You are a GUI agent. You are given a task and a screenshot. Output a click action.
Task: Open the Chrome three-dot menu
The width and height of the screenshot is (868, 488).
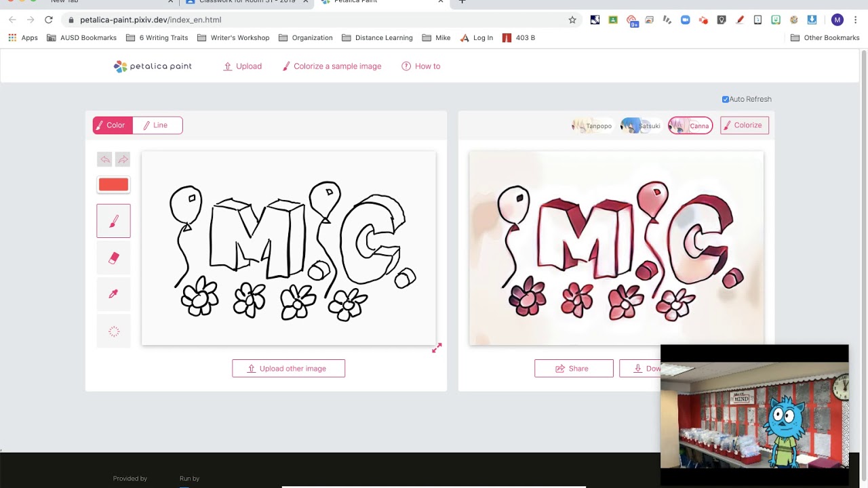856,20
